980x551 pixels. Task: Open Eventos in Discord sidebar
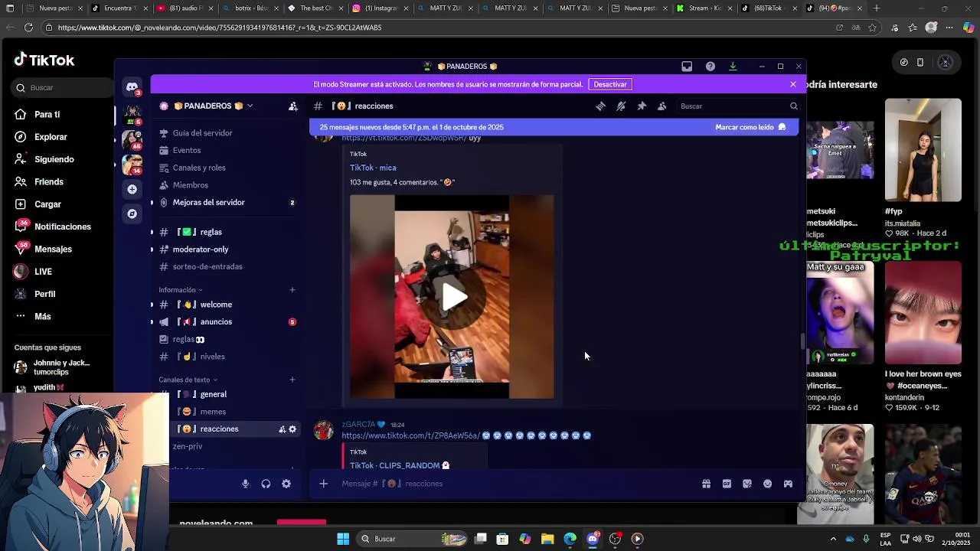point(187,150)
